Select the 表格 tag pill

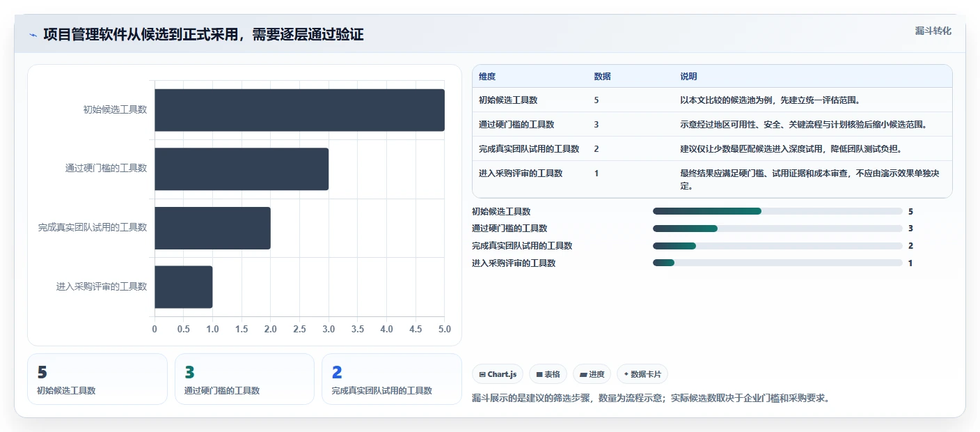point(548,374)
